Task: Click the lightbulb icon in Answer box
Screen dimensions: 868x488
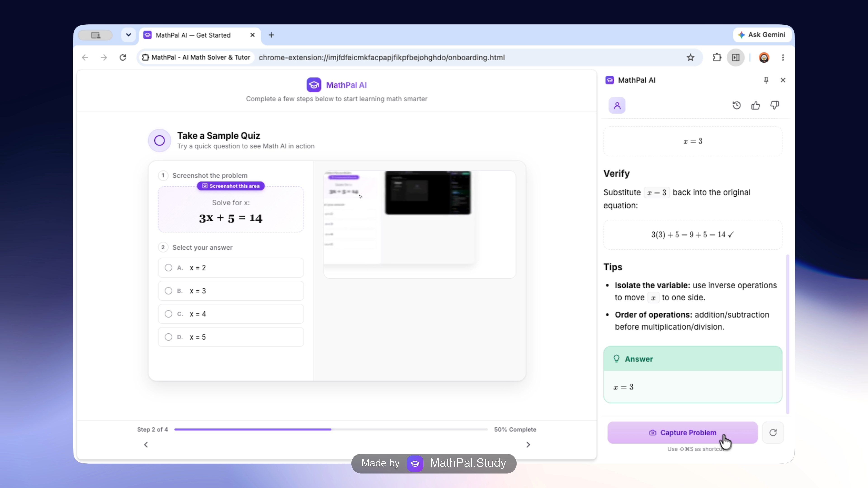Action: coord(616,359)
